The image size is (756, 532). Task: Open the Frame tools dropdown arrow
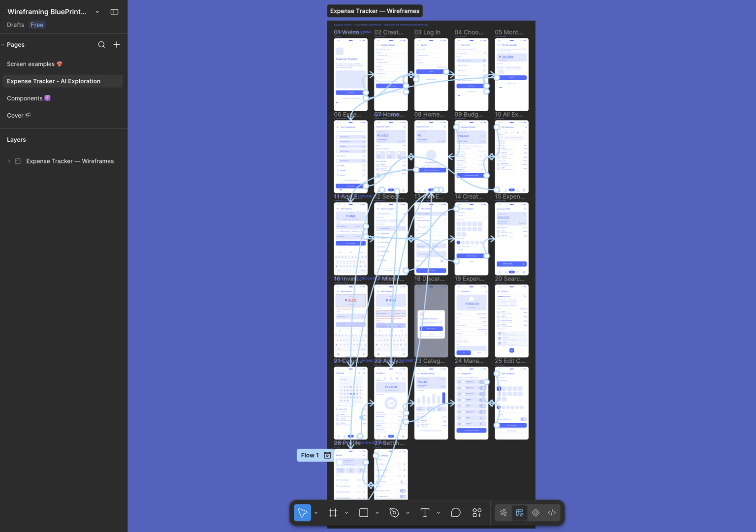click(x=346, y=513)
